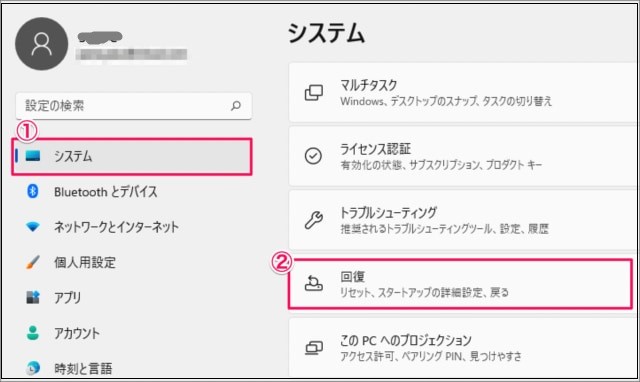Click the search magnifier icon
The image size is (640, 382).
[x=236, y=106]
